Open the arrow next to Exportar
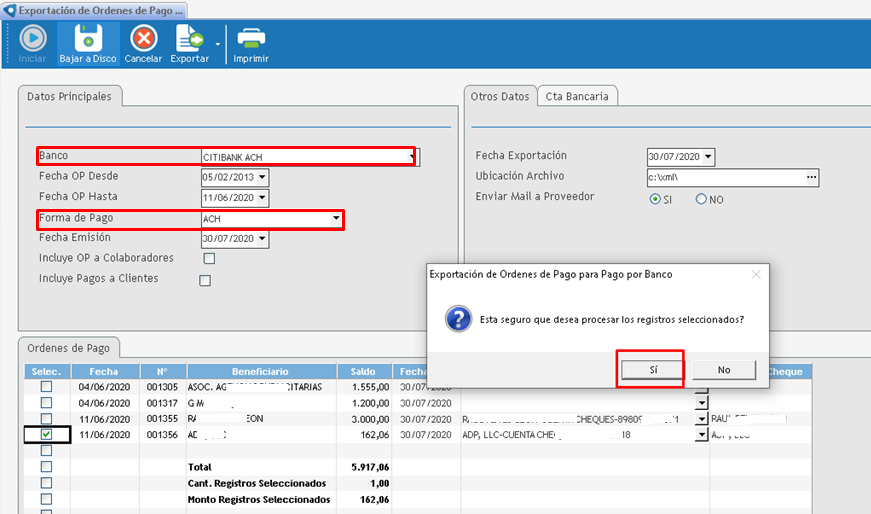 click(x=217, y=44)
